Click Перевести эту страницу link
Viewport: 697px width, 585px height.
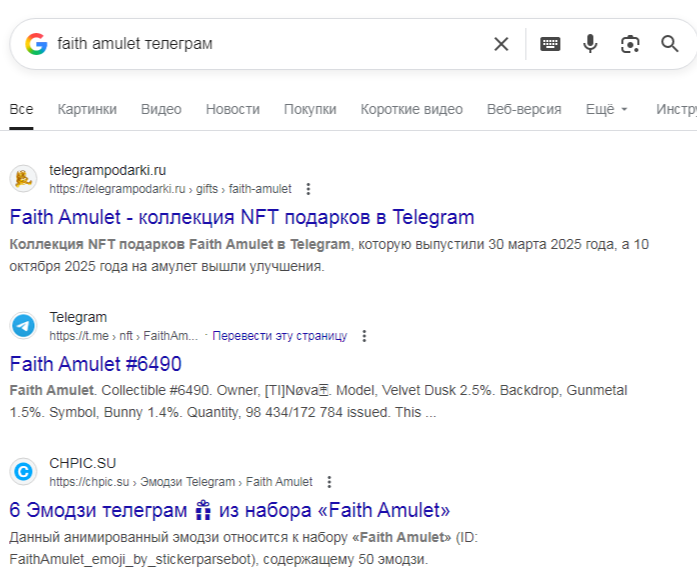coord(279,336)
